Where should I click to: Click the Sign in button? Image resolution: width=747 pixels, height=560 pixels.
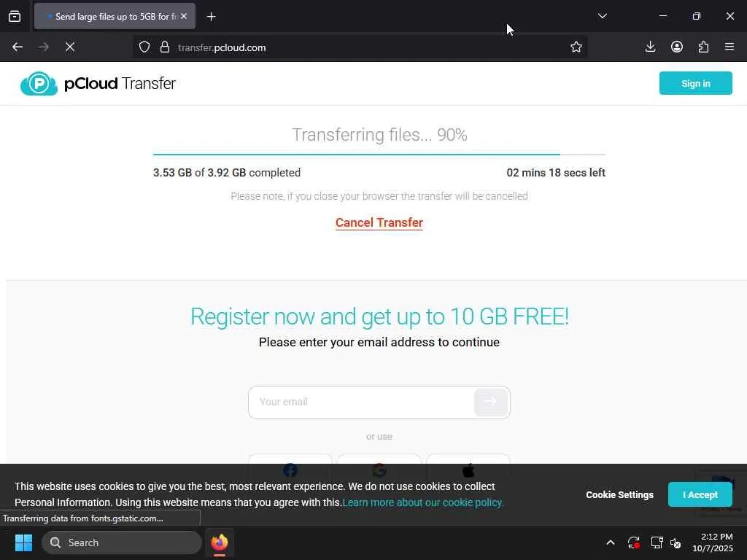695,83
